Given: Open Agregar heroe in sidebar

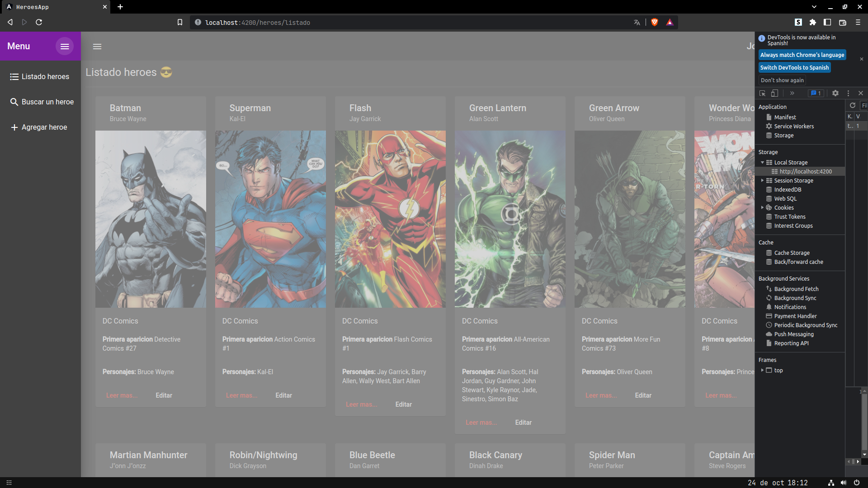Looking at the screenshot, I should 40,127.
